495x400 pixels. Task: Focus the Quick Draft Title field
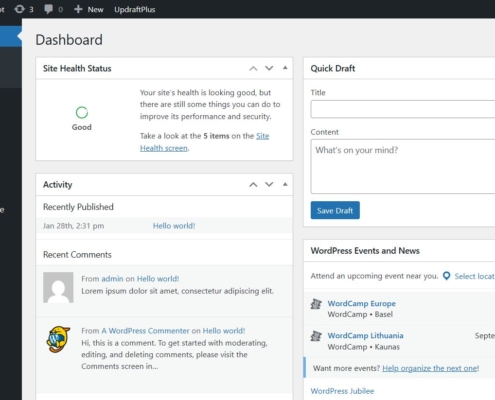click(403, 109)
